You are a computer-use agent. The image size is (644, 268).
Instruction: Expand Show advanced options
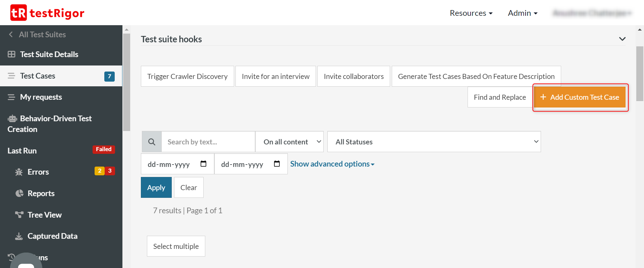point(332,164)
